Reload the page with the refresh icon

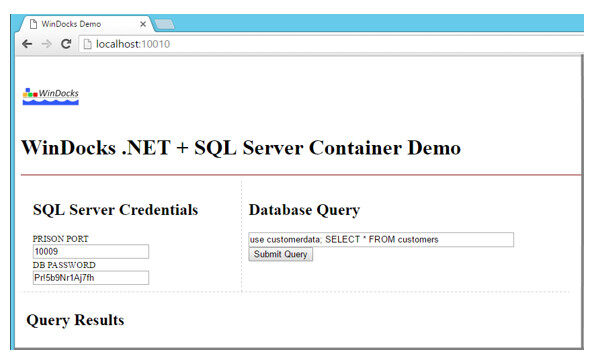66,44
